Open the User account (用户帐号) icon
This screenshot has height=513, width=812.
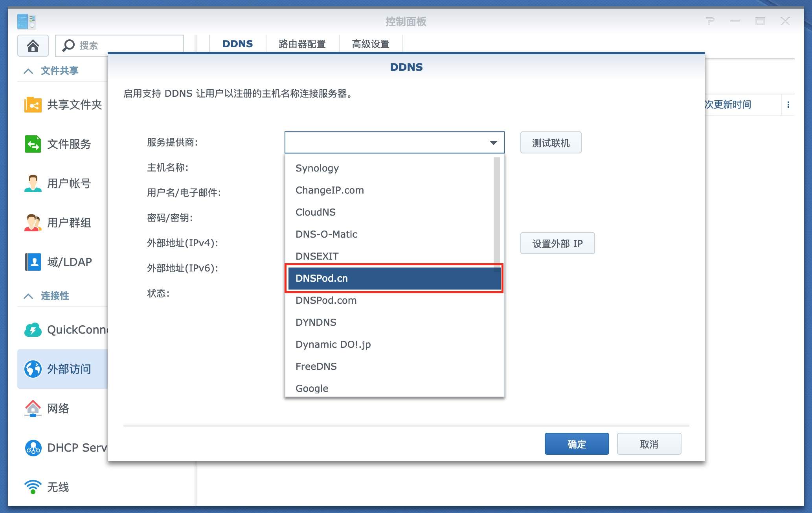coord(33,183)
